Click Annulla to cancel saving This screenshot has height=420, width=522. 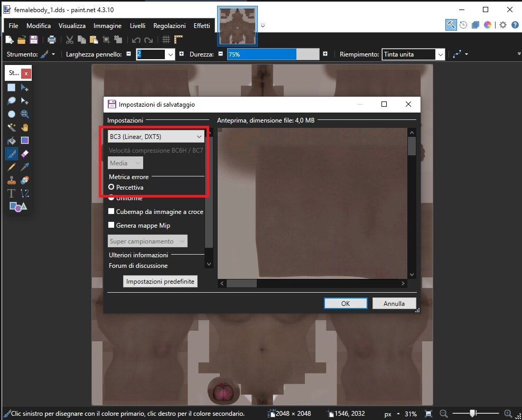point(394,304)
